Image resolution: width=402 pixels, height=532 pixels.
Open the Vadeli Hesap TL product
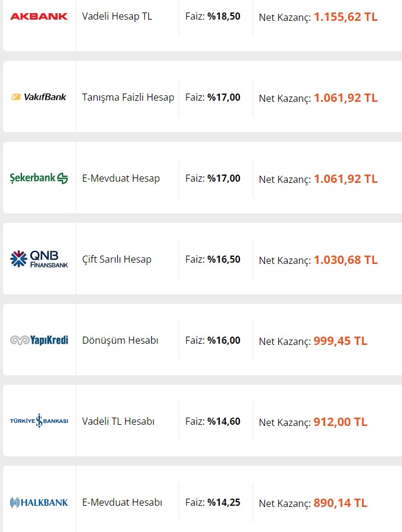[x=117, y=16]
